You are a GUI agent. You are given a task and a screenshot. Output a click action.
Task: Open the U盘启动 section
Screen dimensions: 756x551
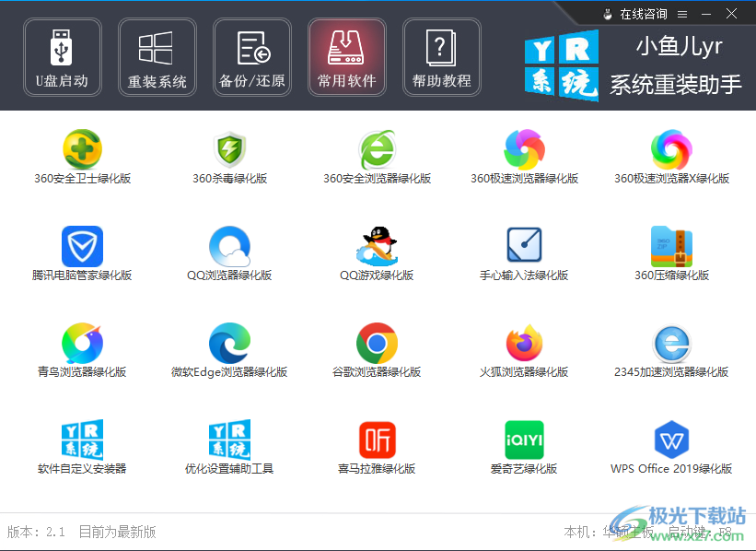tap(62, 57)
